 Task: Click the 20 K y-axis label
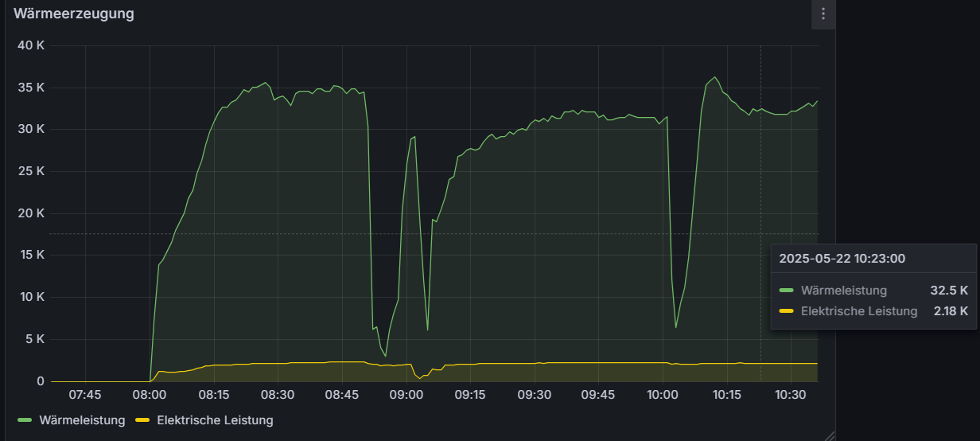tap(31, 213)
